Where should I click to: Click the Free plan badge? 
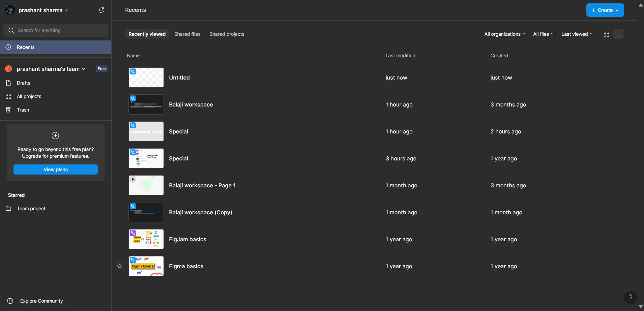tap(101, 69)
